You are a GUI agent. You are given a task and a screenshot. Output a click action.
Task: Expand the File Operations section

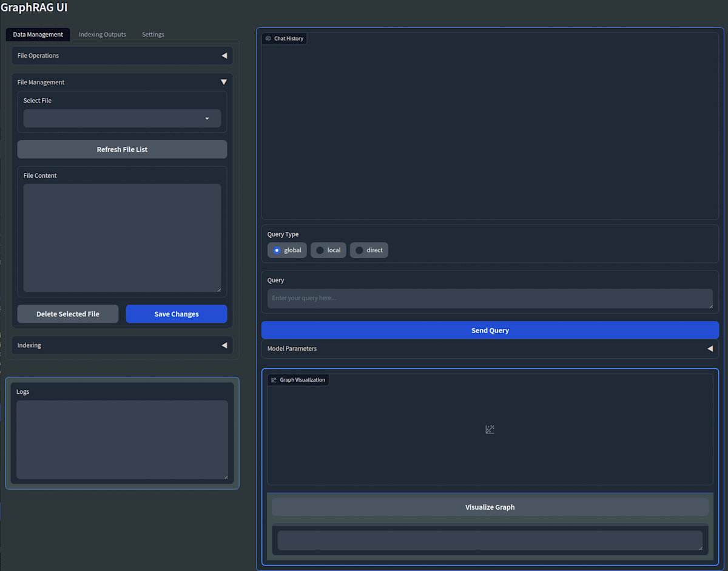(x=122, y=55)
